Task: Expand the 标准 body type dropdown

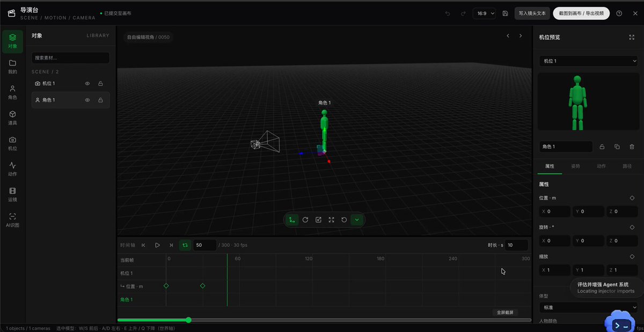Action: 588,308
